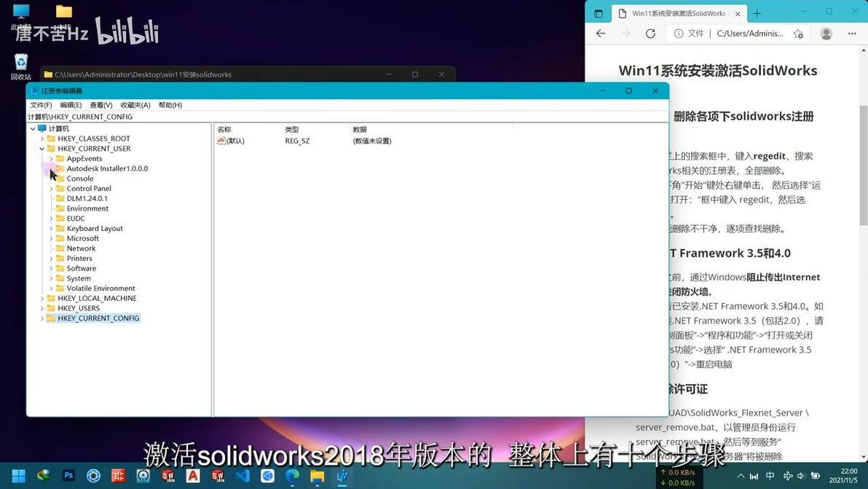Screen dimensions: 868x489
Task: View site information icon in Edge
Action: (678, 34)
